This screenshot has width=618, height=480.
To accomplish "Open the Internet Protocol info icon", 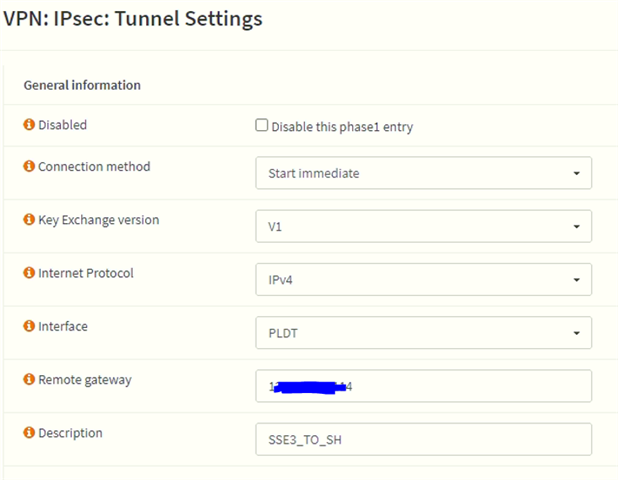I will [x=29, y=272].
